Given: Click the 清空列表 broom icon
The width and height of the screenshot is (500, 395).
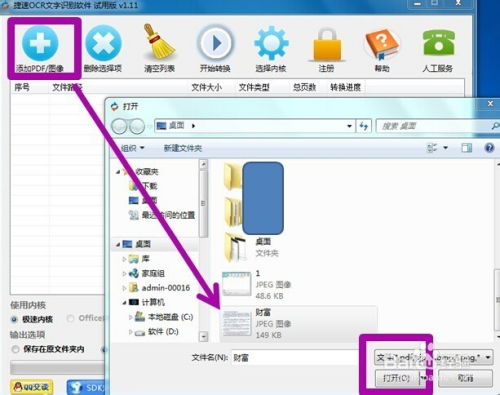Looking at the screenshot, I should pyautogui.click(x=159, y=42).
